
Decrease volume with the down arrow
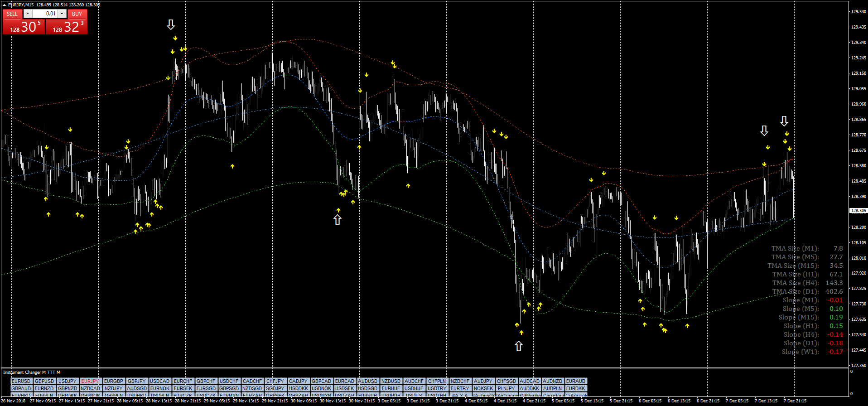[x=28, y=14]
